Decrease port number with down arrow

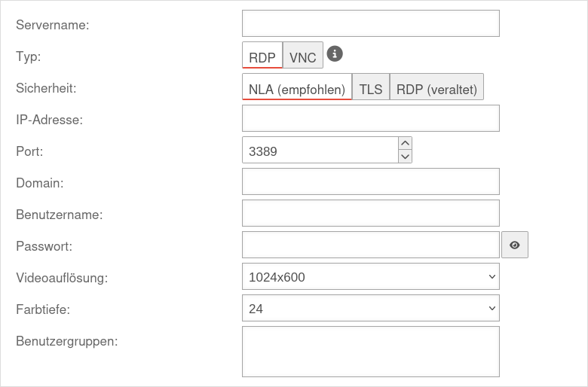[406, 157]
